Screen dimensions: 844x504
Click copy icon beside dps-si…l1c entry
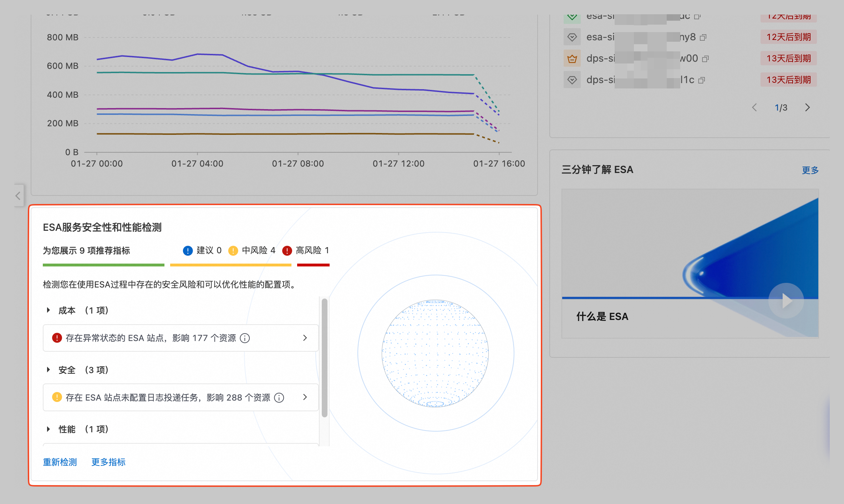701,80
